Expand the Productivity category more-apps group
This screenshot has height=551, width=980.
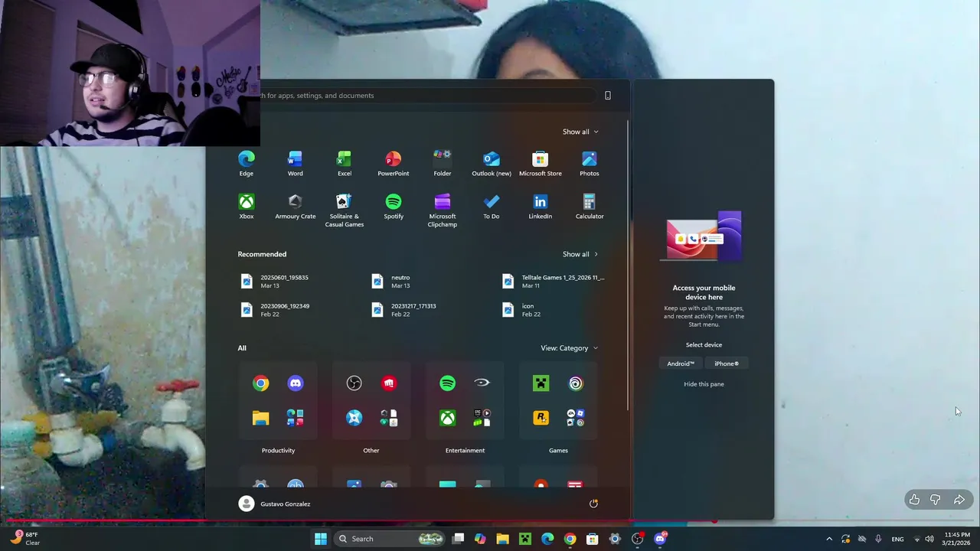pyautogui.click(x=296, y=418)
